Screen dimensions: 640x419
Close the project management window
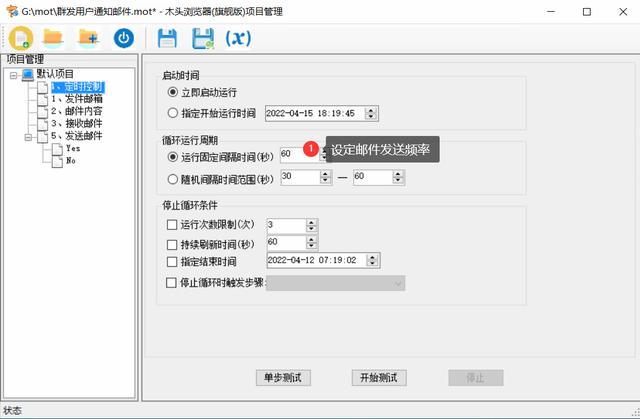tap(623, 11)
